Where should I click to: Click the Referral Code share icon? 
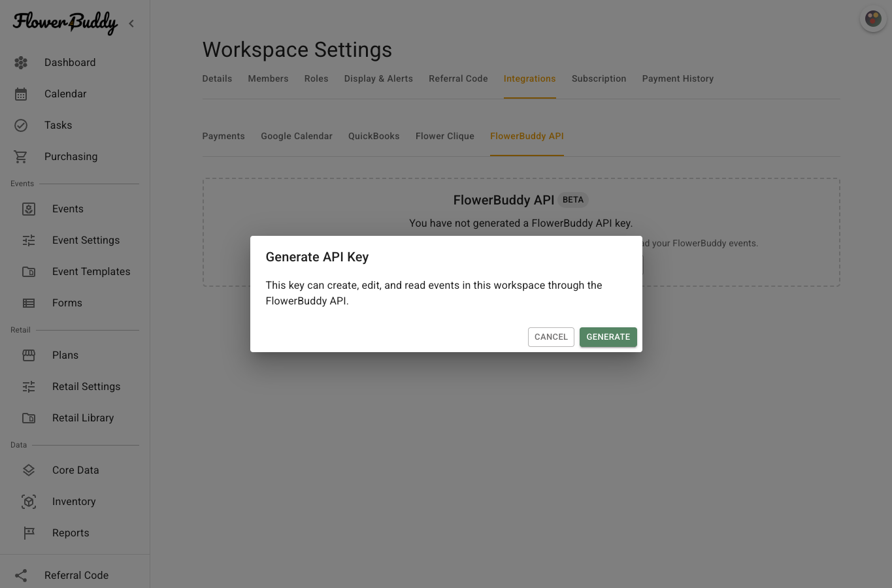click(21, 576)
